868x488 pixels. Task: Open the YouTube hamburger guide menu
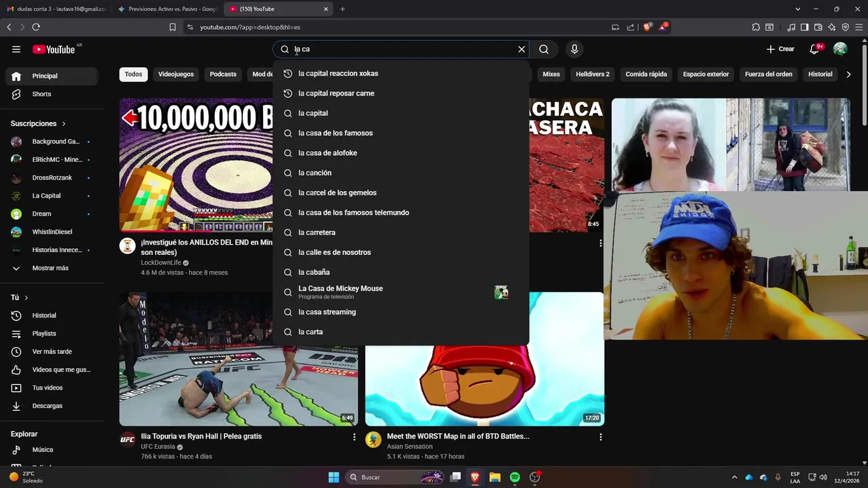[16, 49]
